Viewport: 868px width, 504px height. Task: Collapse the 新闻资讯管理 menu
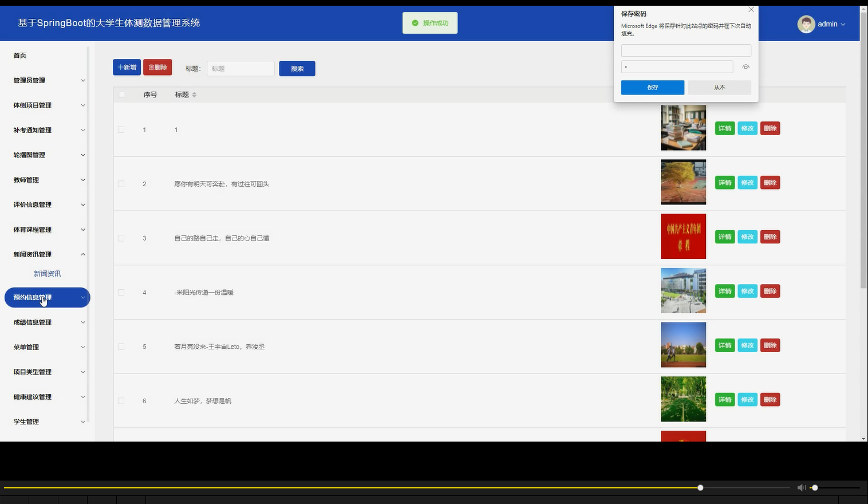(48, 254)
